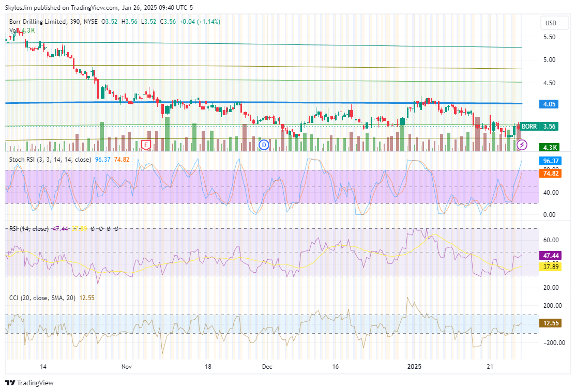Click the +0.04 (+1.14%) change value
This screenshot has height=392, width=576.
click(200, 22)
